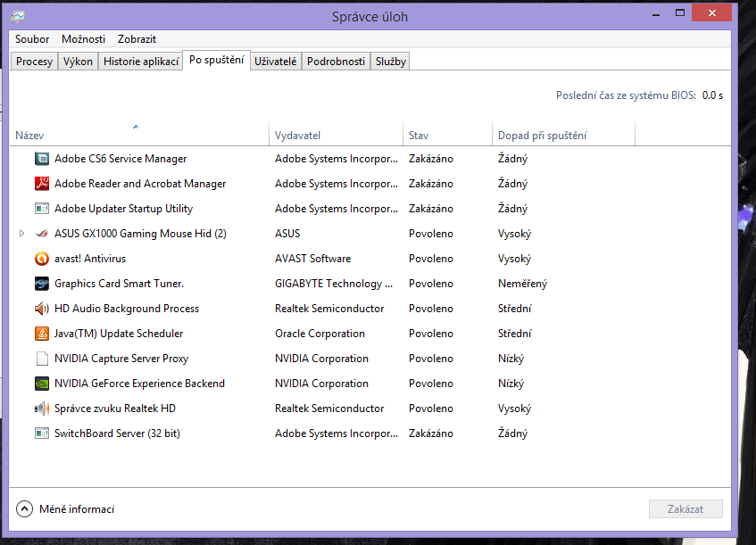This screenshot has height=545, width=756.
Task: Switch to the Procesy tab
Action: point(34,62)
